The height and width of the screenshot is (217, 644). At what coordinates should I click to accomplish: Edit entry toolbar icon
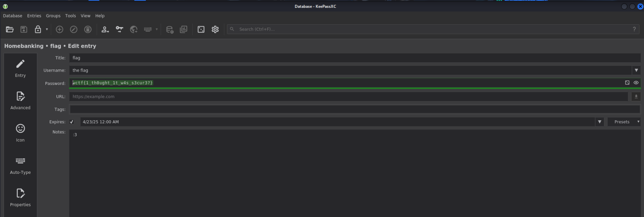pos(73,30)
